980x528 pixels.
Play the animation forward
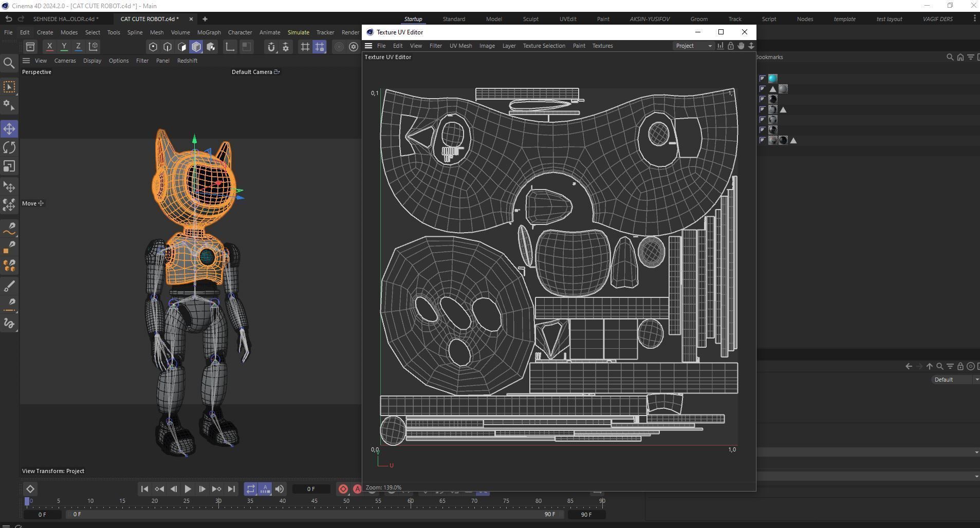[188, 489]
